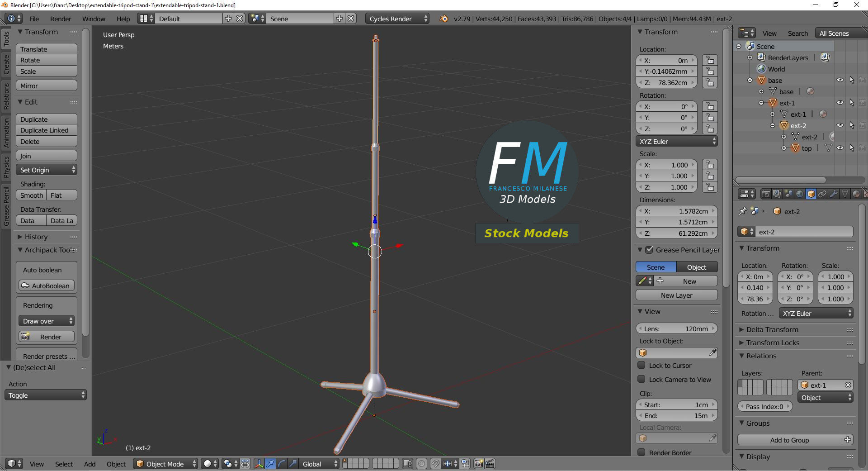Toggle the Grease Pencil Layers checkbox
The width and height of the screenshot is (868, 471).
[x=649, y=250]
